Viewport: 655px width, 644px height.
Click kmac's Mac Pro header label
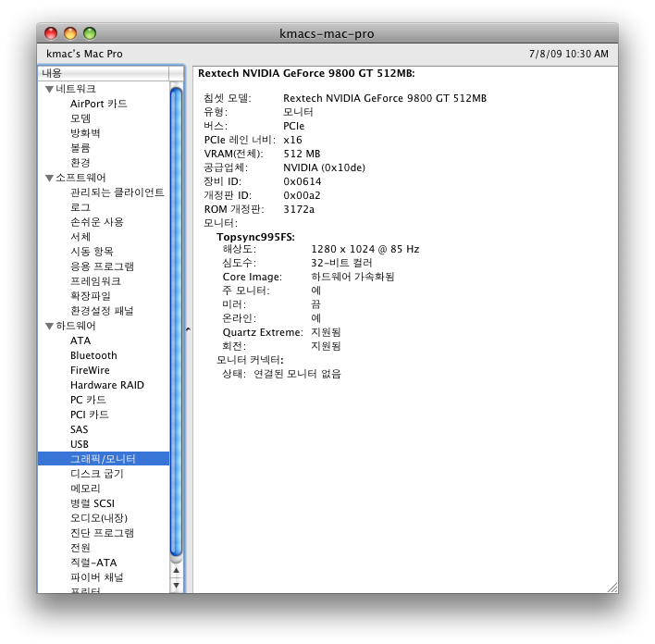(84, 54)
